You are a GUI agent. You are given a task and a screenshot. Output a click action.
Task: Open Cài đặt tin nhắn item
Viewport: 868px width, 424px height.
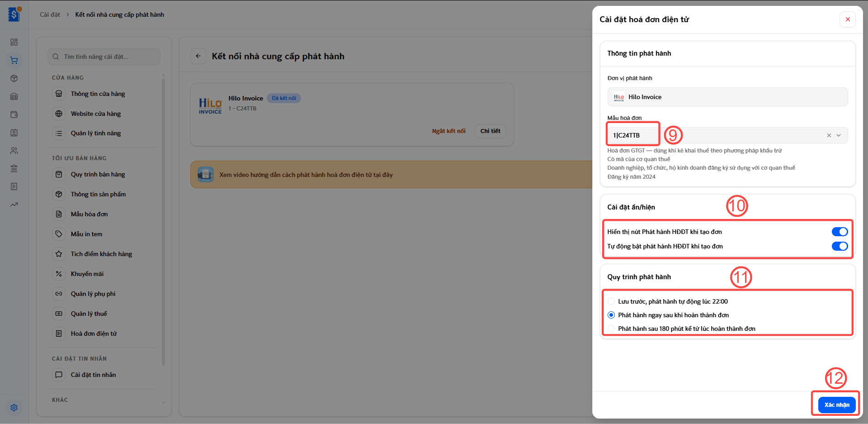93,375
